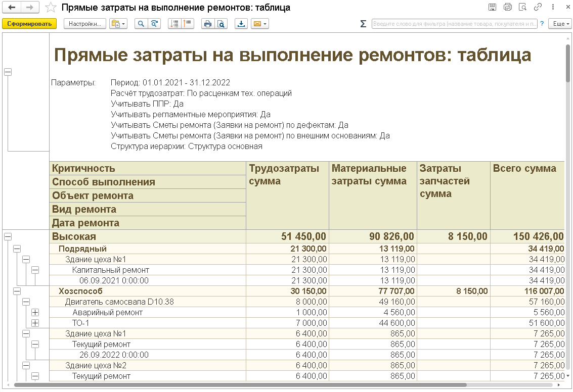Expand the Аварийный ремонт row
Screen dimensions: 573x392
[x=35, y=312]
